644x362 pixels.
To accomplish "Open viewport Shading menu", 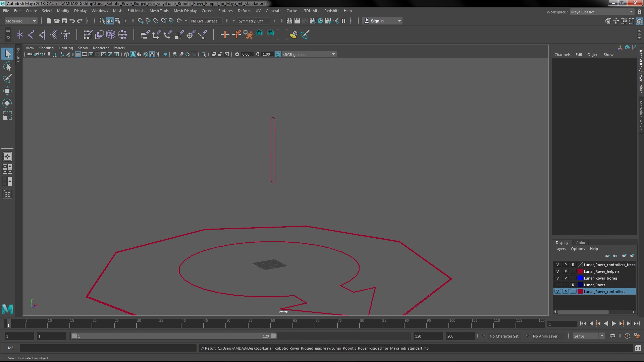I will tap(46, 48).
